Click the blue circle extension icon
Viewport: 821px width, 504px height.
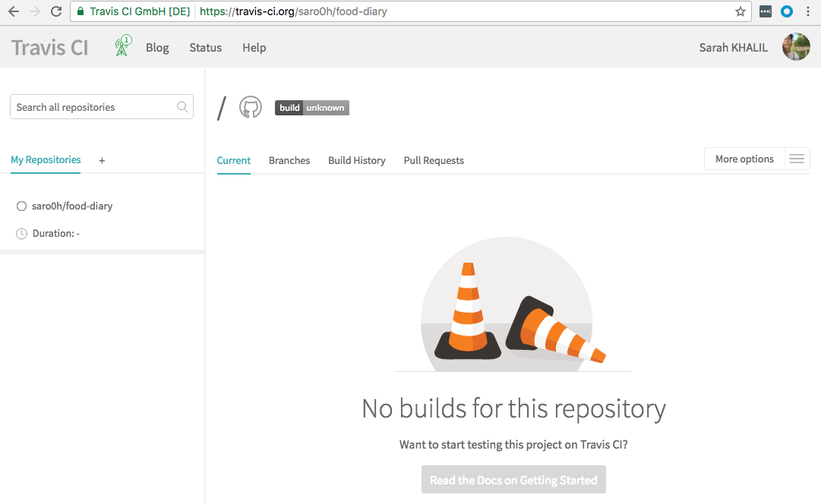click(786, 11)
